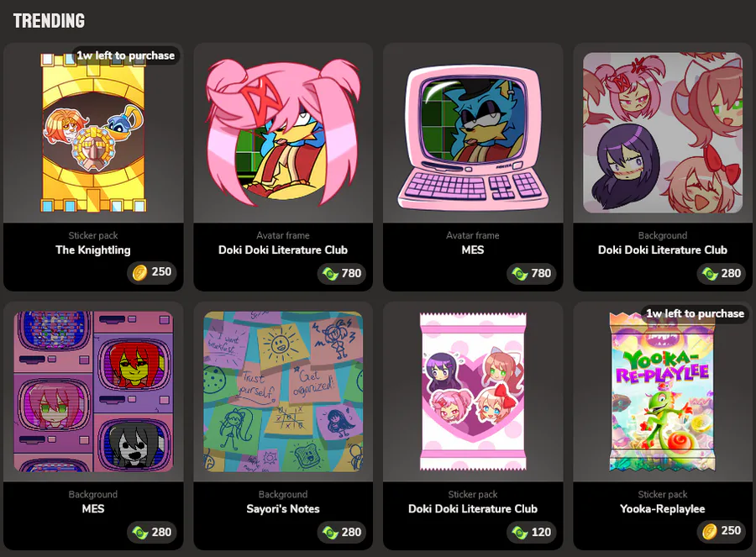756x557 pixels.
Task: Open Doki Doki Literature Club sticker pack image
Action: click(473, 391)
